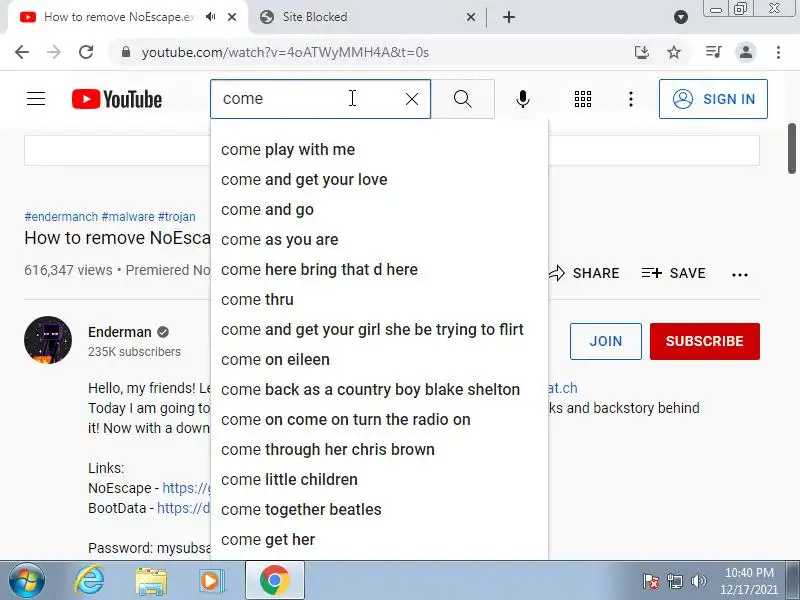This screenshot has width=800, height=600.
Task: Grab the page vertical scrollbar thumb
Action: coord(792,148)
